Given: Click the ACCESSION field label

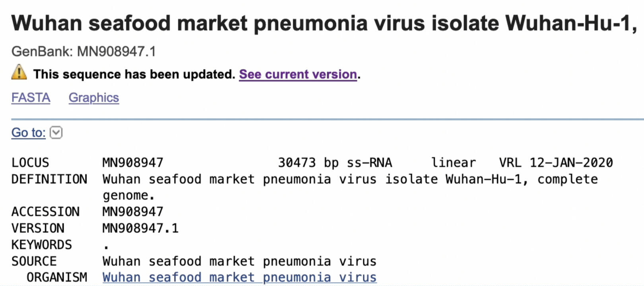Looking at the screenshot, I should [45, 212].
